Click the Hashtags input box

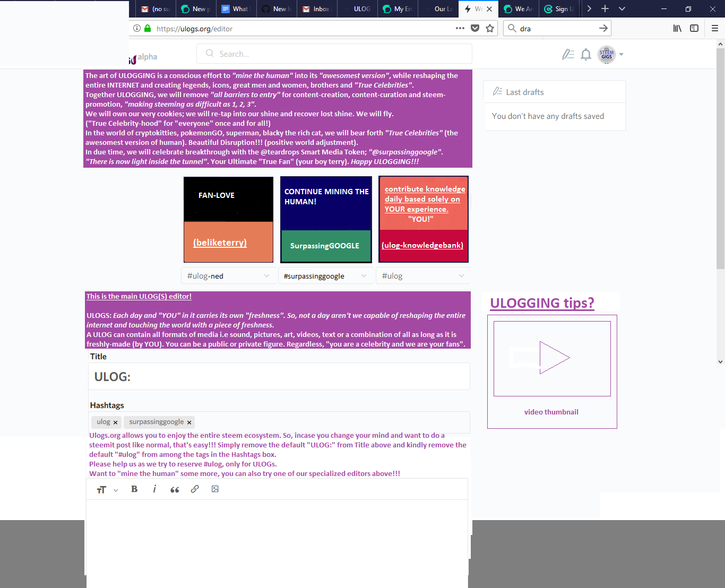(x=279, y=422)
